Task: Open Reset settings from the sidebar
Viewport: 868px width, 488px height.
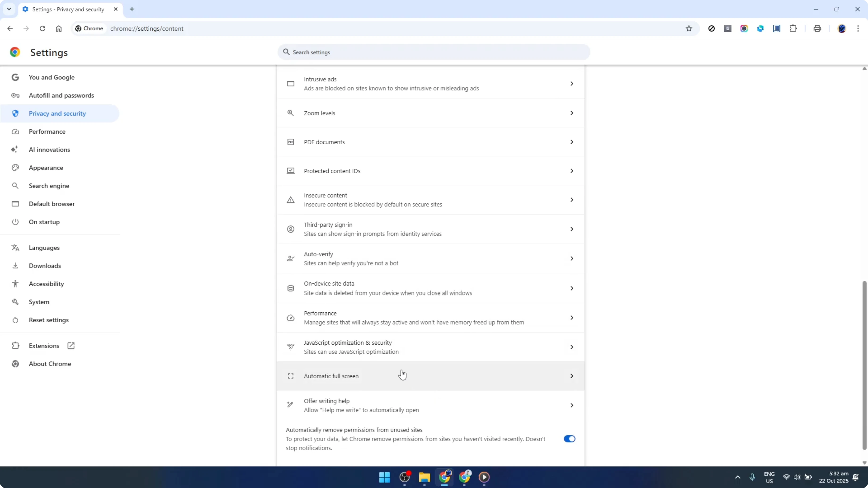Action: 49,320
